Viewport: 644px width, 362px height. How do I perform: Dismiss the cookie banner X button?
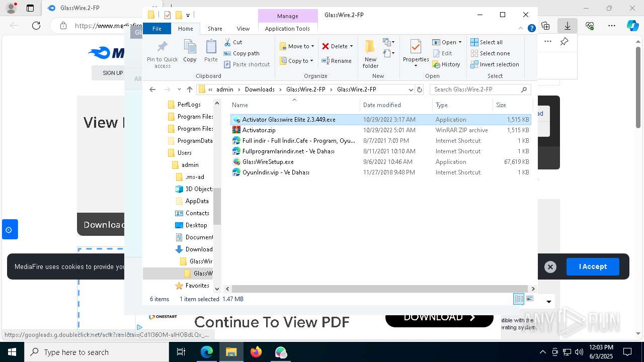coord(550,267)
